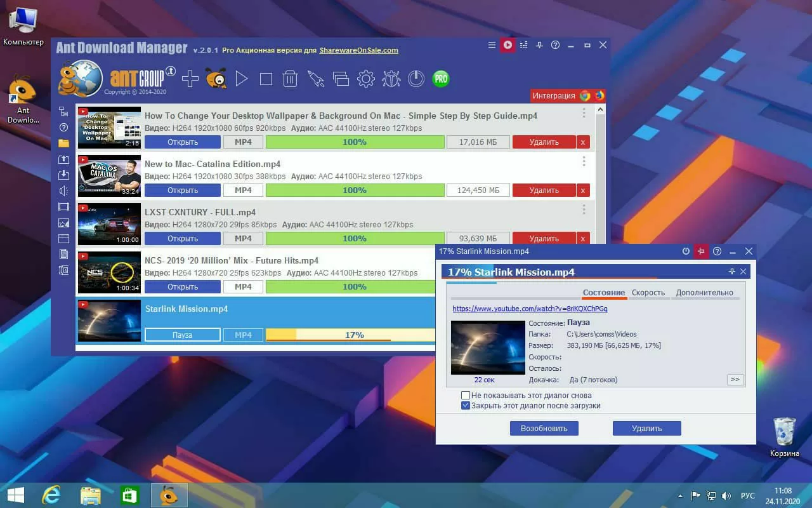812x508 pixels.
Task: Click the Mac OS Catalina video thumbnail
Action: tap(109, 176)
